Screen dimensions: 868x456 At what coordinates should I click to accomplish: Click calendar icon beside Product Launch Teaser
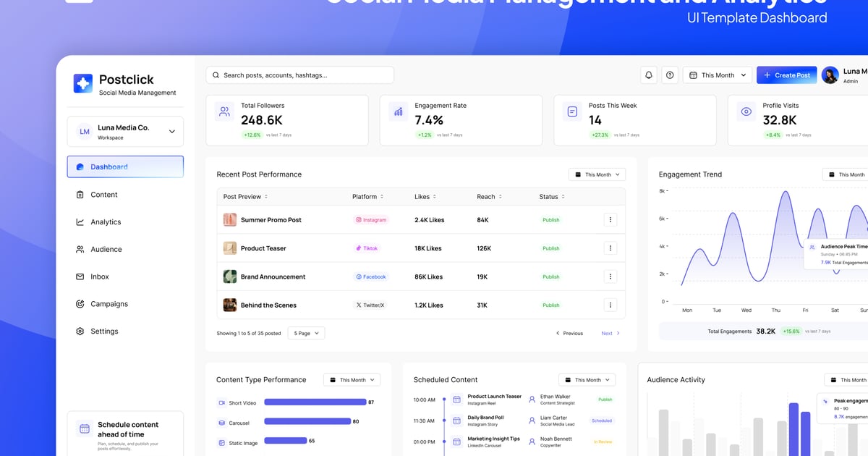coord(456,400)
